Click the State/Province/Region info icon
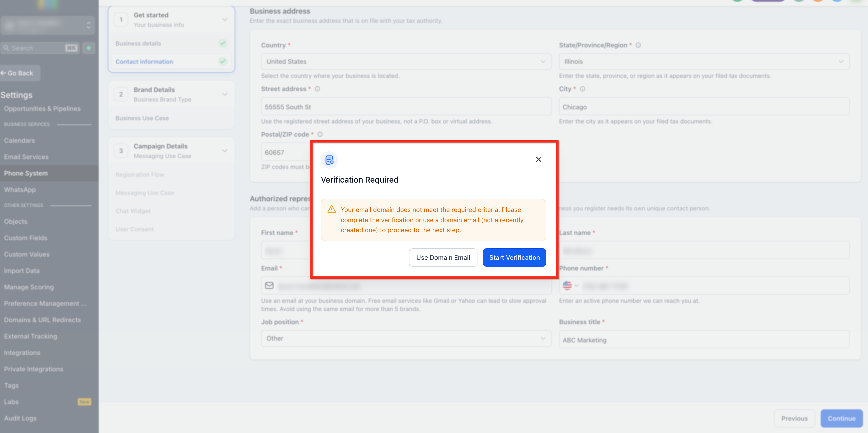This screenshot has width=868, height=433. click(x=638, y=45)
